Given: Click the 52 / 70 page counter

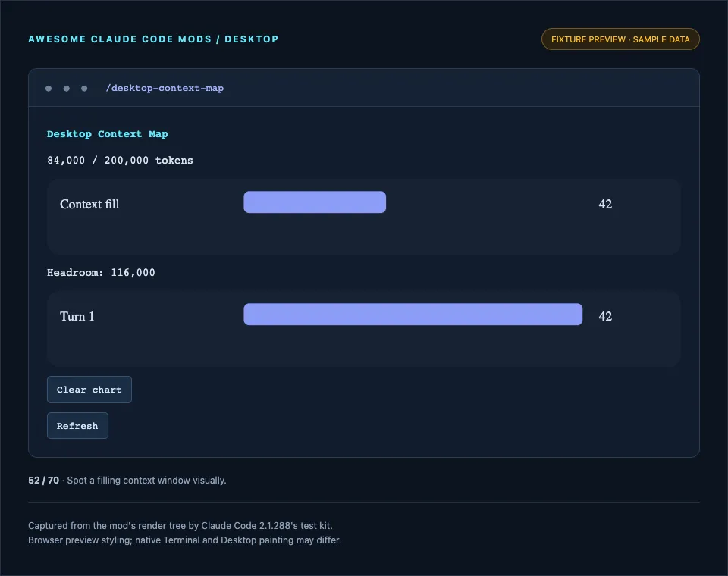Looking at the screenshot, I should click(44, 481).
